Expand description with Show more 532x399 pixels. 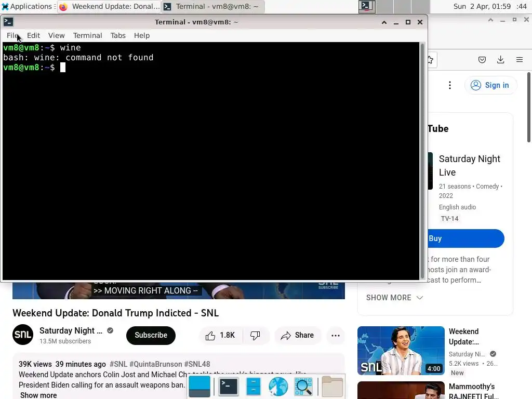click(38, 395)
